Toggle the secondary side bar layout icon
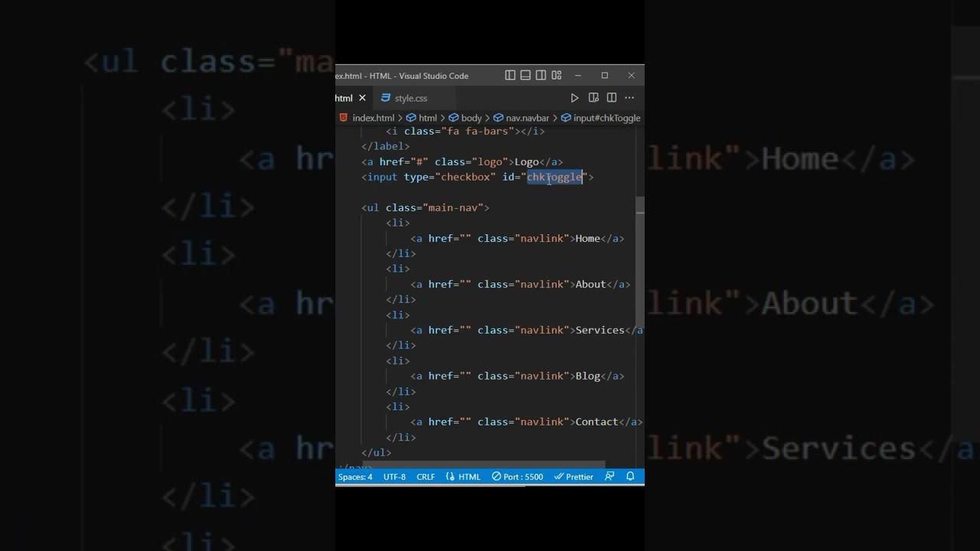The height and width of the screenshot is (551, 980). 541,75
